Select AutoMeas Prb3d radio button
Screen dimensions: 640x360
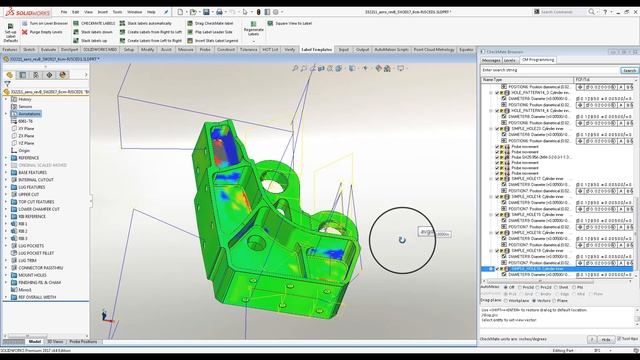(x=520, y=287)
